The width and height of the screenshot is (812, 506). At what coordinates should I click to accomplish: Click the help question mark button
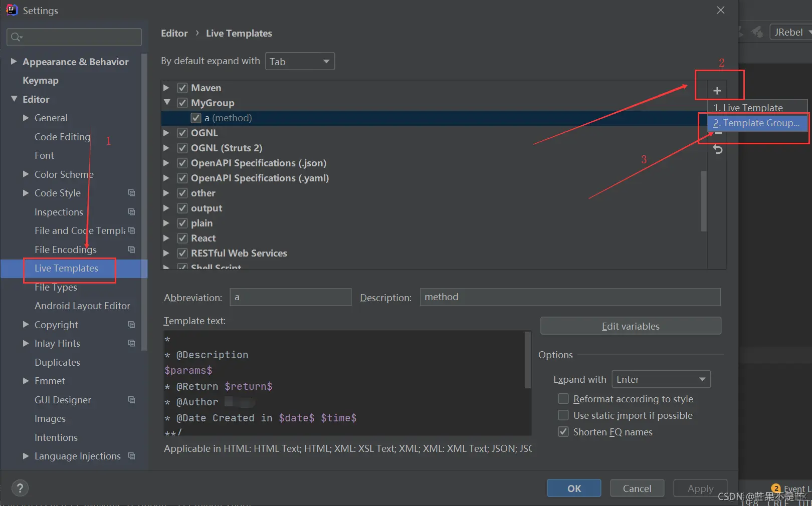point(20,488)
